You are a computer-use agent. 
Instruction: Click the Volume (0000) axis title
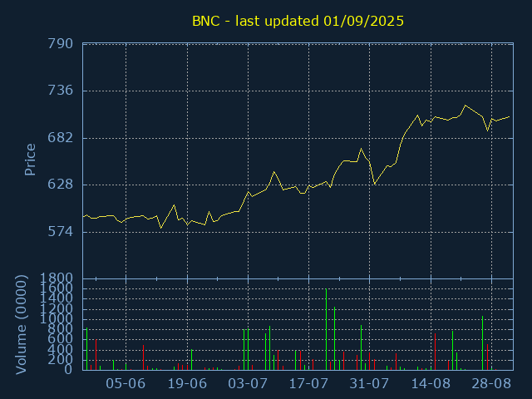(21, 325)
